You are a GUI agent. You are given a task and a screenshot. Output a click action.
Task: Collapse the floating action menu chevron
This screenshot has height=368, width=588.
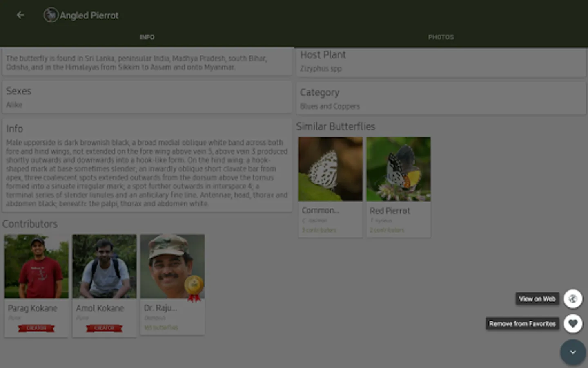573,352
